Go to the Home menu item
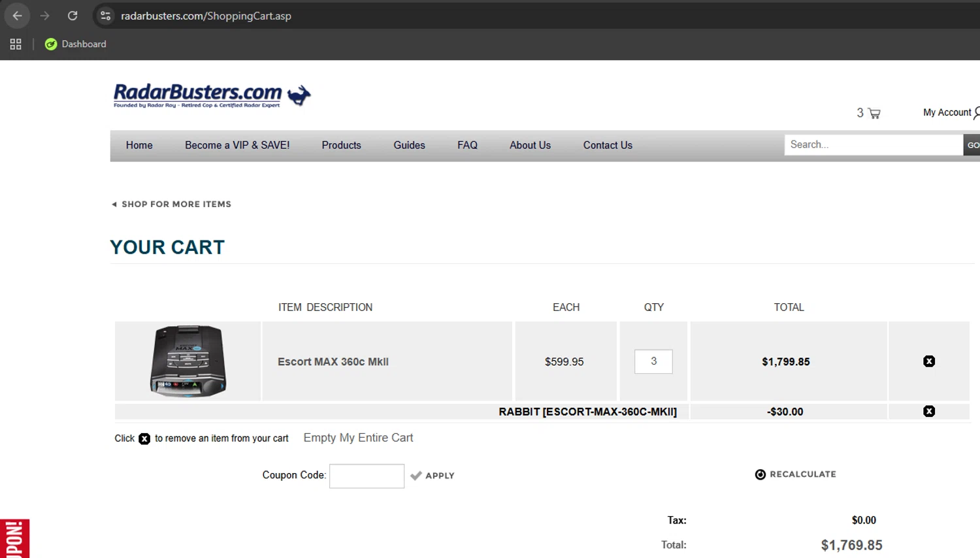This screenshot has width=980, height=558. tap(139, 145)
